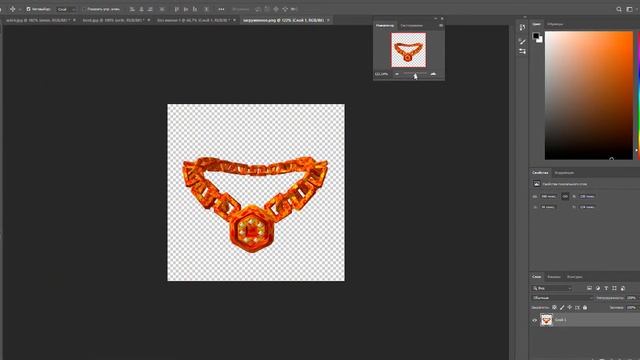Align vertical centers icon in options bar

186,9
